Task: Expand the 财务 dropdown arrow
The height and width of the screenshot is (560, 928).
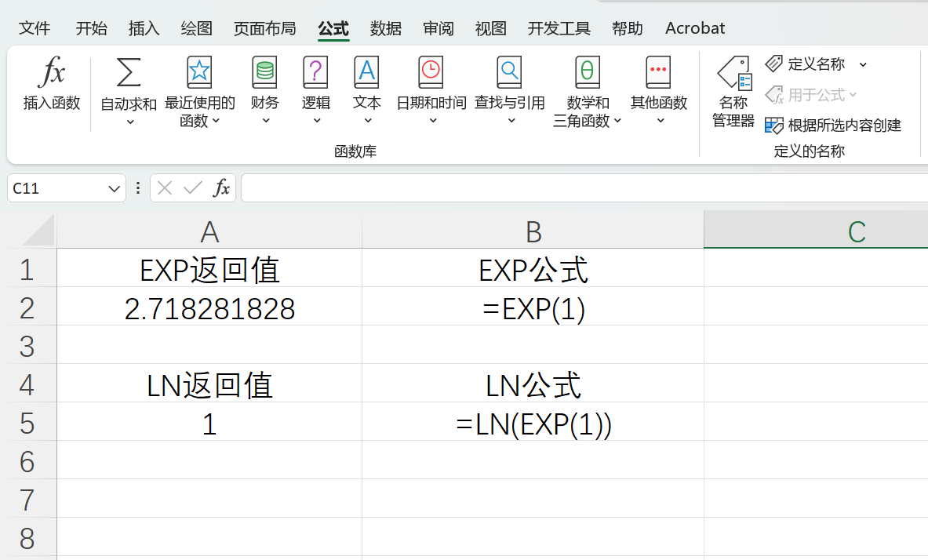Action: coord(266,121)
